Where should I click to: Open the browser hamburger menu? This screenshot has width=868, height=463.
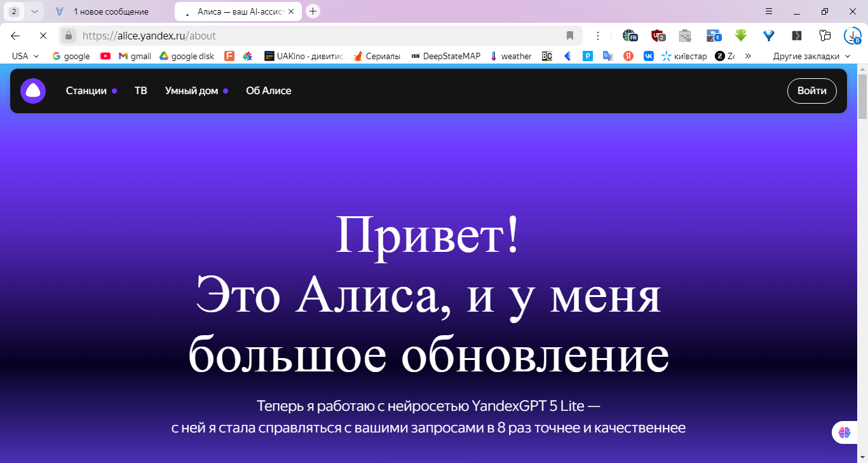[768, 11]
